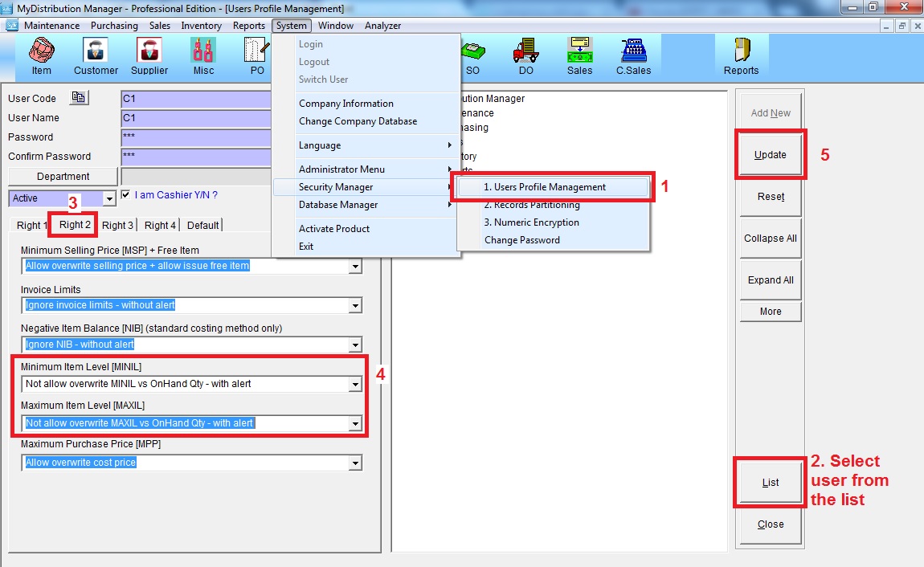
Task: Open the C.Sales cash register icon
Action: (x=633, y=56)
